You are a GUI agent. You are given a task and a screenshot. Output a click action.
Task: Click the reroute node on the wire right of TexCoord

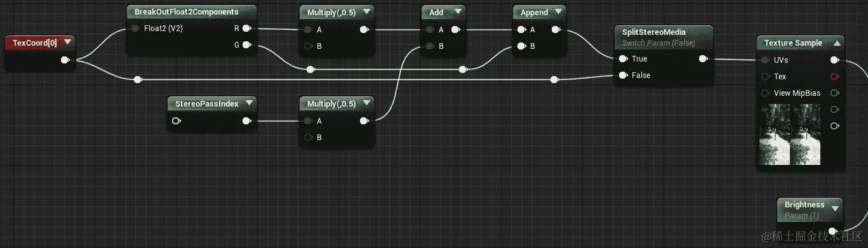138,79
